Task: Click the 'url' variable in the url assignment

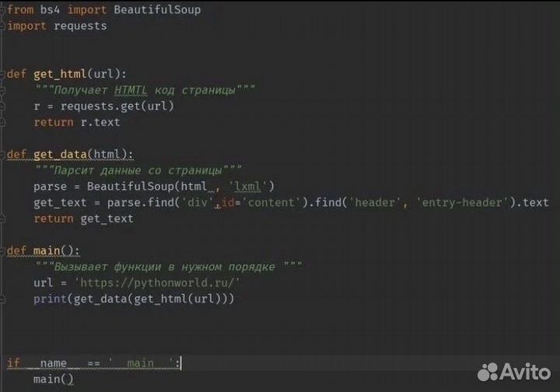Action: [44, 283]
